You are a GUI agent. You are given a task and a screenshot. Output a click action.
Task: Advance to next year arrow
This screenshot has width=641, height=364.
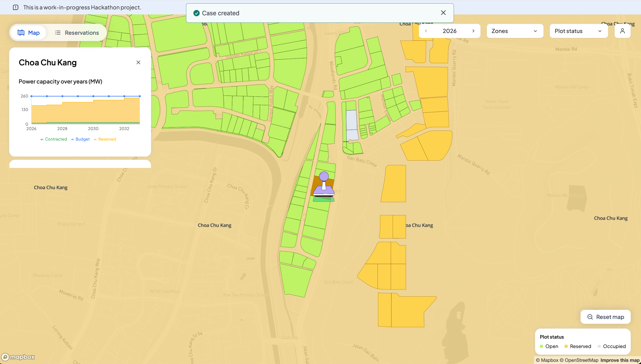point(473,31)
